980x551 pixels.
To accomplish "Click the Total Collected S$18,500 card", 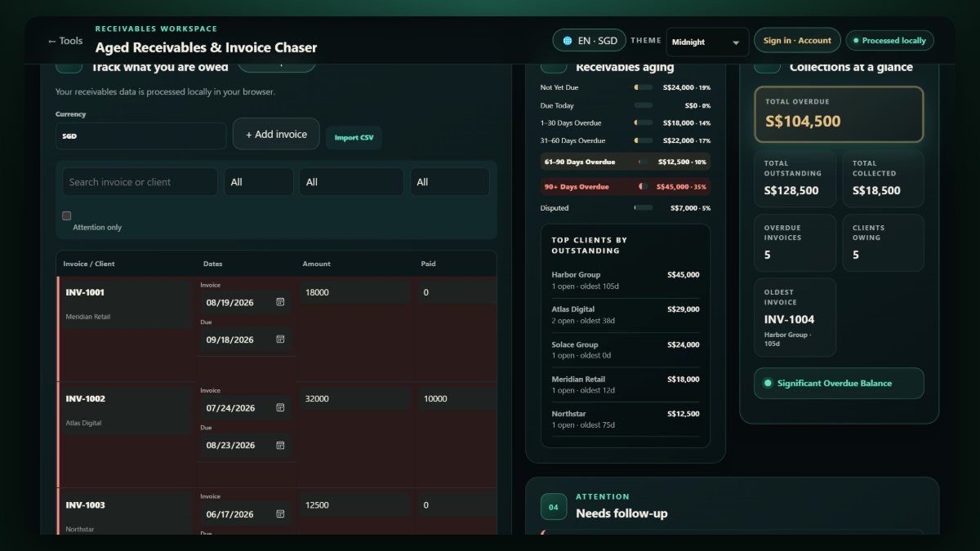I will pyautogui.click(x=883, y=179).
